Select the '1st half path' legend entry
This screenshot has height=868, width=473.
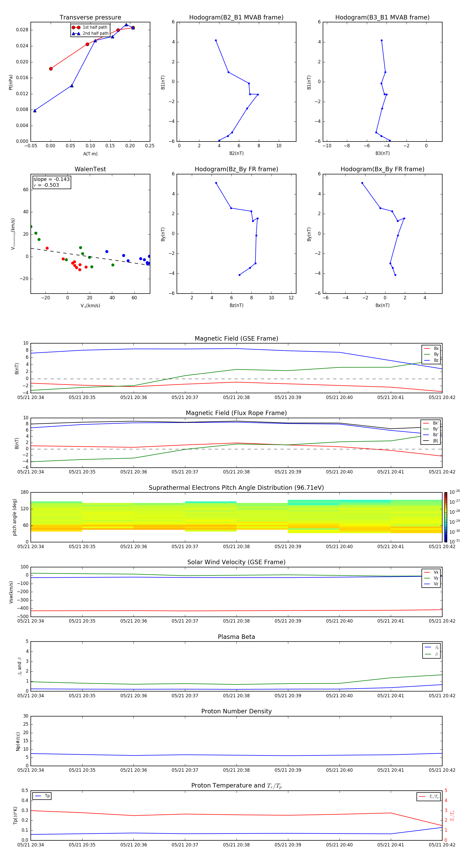pyautogui.click(x=90, y=27)
